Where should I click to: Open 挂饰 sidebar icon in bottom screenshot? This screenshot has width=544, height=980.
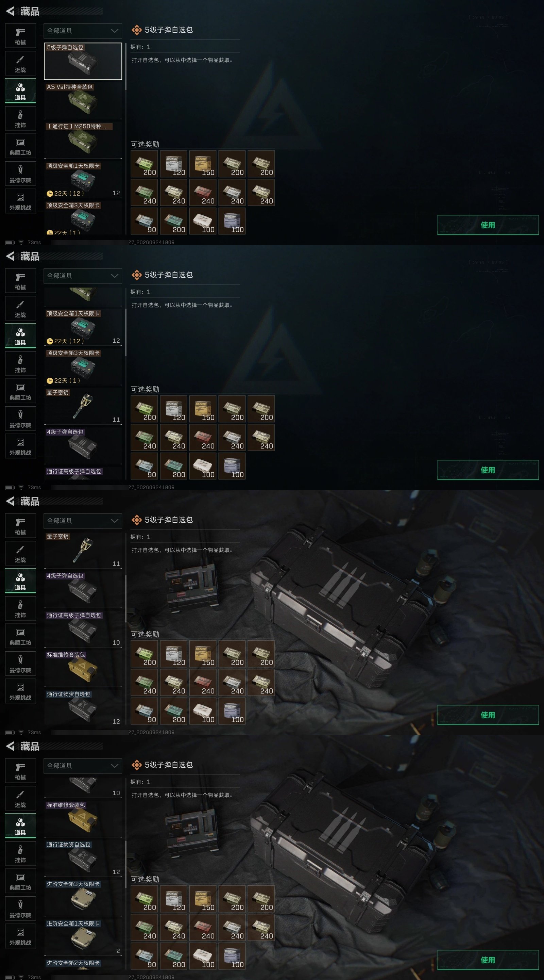[20, 853]
